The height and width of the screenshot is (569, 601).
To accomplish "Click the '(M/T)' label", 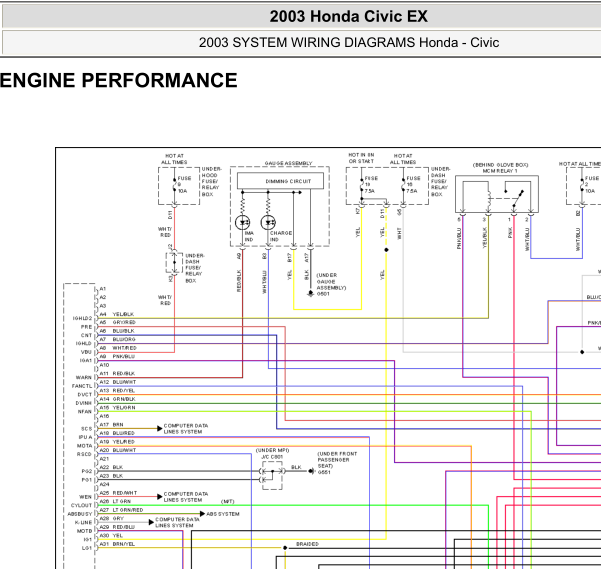I will (x=228, y=502).
